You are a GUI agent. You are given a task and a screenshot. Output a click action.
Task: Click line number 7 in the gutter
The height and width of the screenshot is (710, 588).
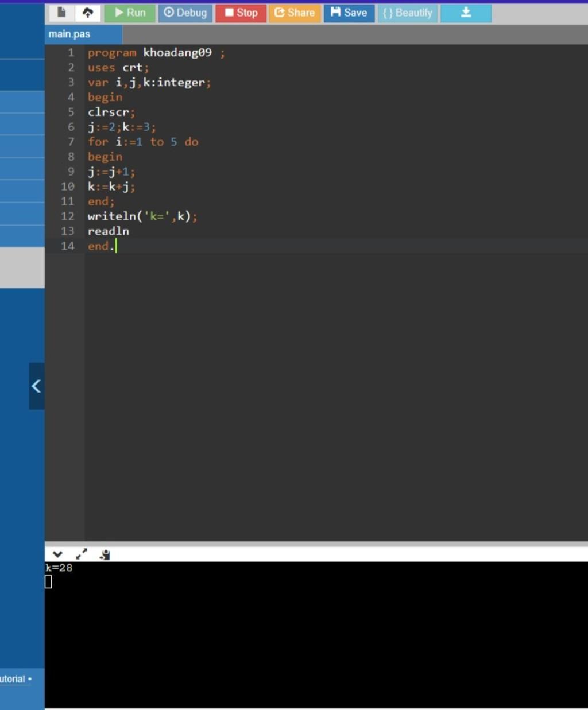[x=71, y=142]
